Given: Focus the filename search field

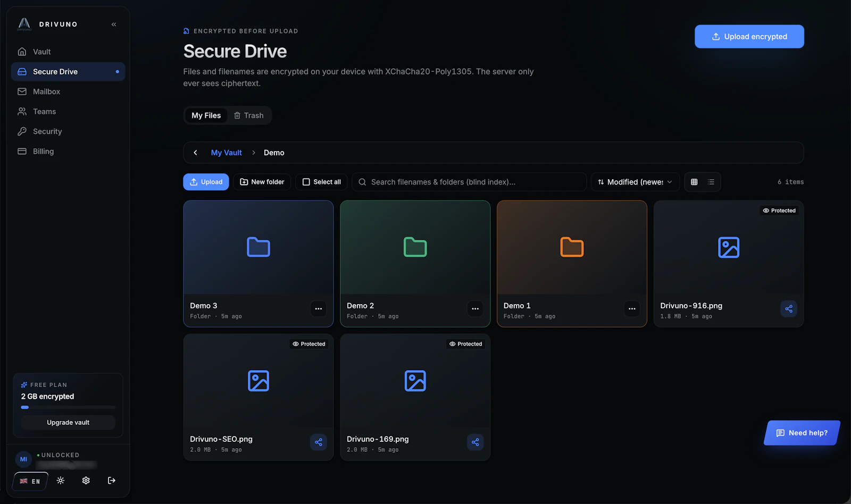Looking at the screenshot, I should (469, 182).
